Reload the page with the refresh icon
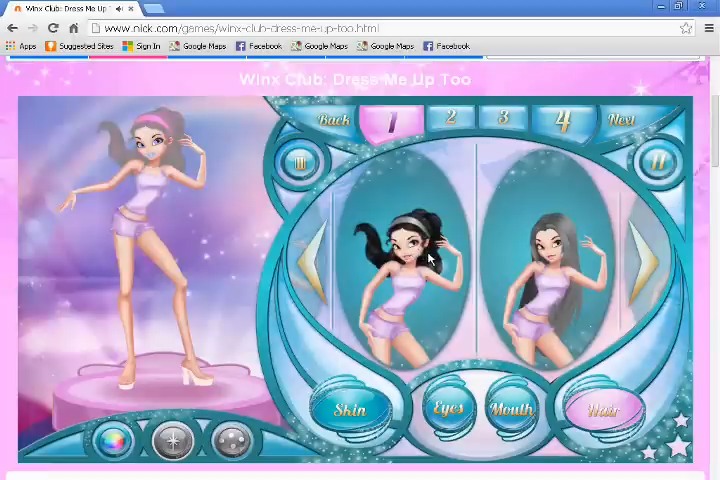The image size is (720, 480). tap(53, 28)
